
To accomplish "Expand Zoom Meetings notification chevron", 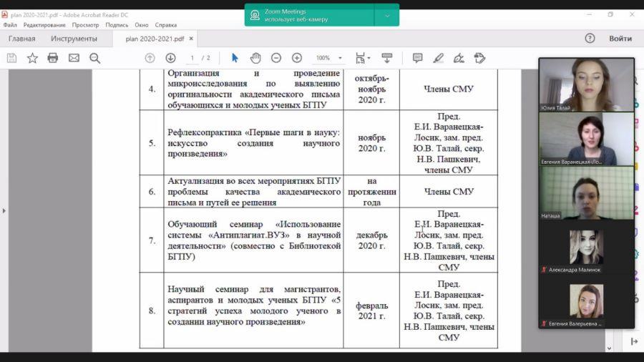I will (387, 16).
